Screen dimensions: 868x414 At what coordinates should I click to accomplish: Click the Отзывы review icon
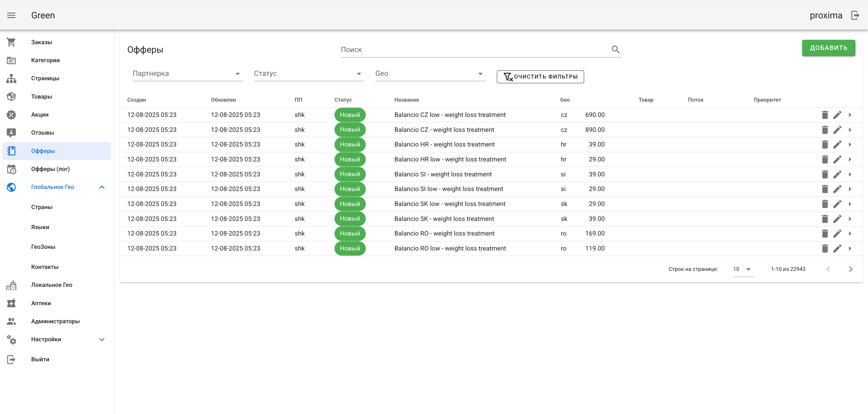[11, 133]
